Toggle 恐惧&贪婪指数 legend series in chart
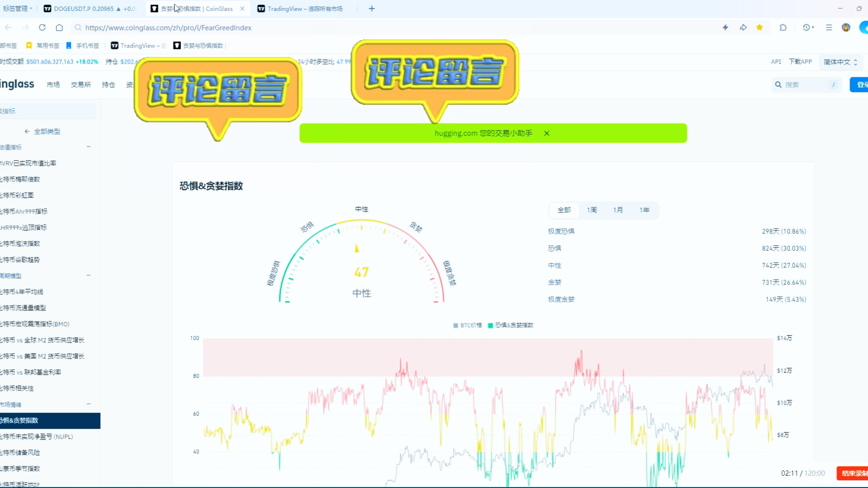Screen dimensions: 868x488 (x=511, y=325)
